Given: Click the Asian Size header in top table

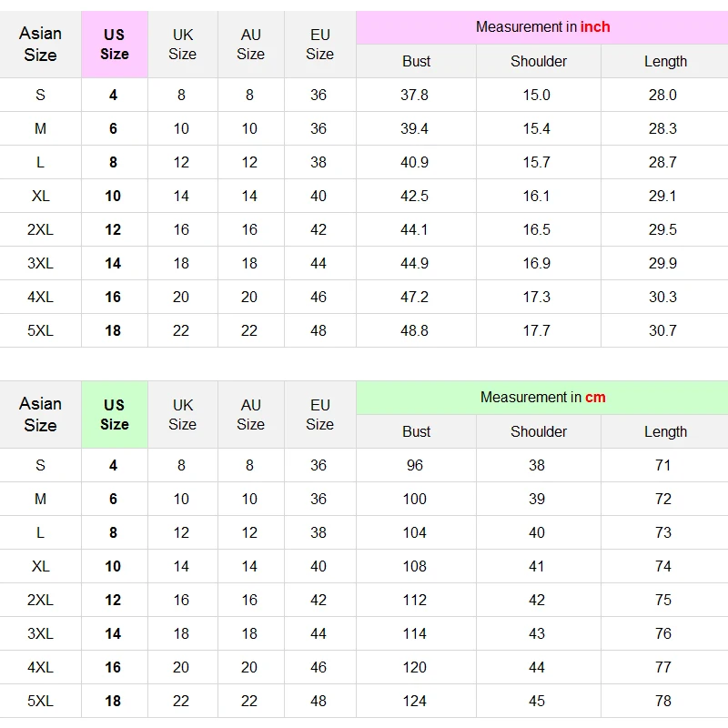Looking at the screenshot, I should [x=40, y=44].
